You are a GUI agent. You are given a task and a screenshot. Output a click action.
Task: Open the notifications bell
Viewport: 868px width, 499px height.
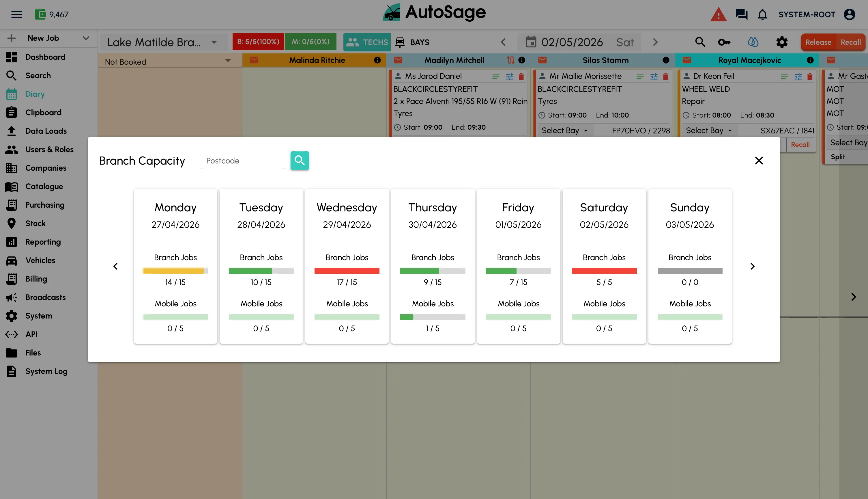[x=763, y=14]
